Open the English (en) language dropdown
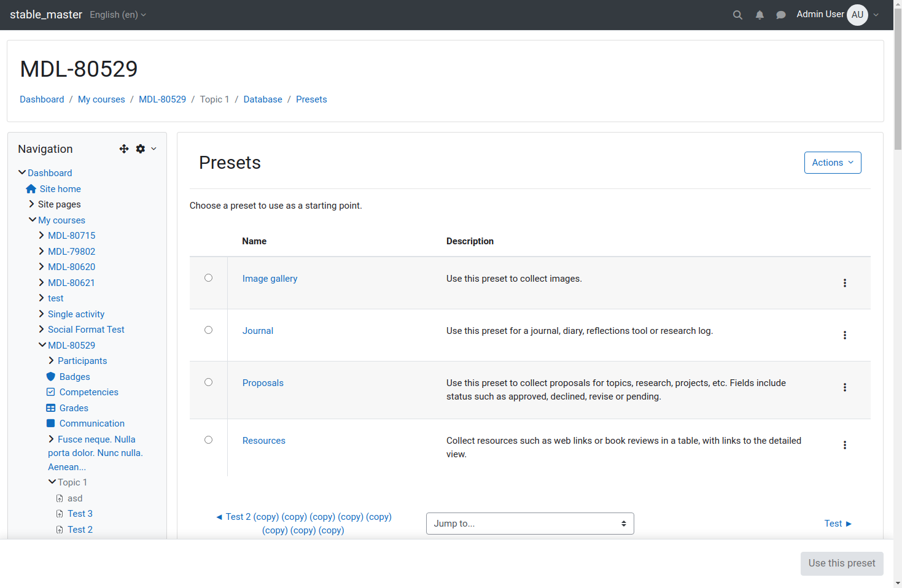Screen dimensions: 902x588 tap(118, 15)
